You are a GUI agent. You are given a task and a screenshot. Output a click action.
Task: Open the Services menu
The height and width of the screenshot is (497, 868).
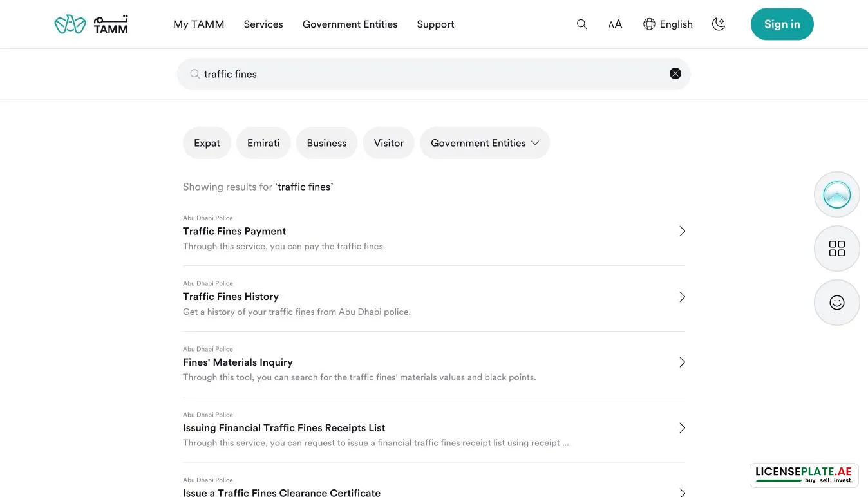pyautogui.click(x=263, y=24)
